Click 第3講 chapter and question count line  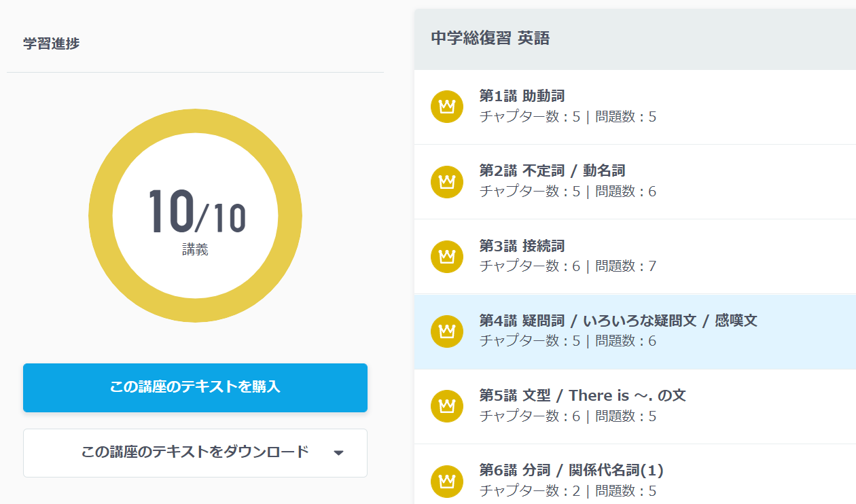567,266
